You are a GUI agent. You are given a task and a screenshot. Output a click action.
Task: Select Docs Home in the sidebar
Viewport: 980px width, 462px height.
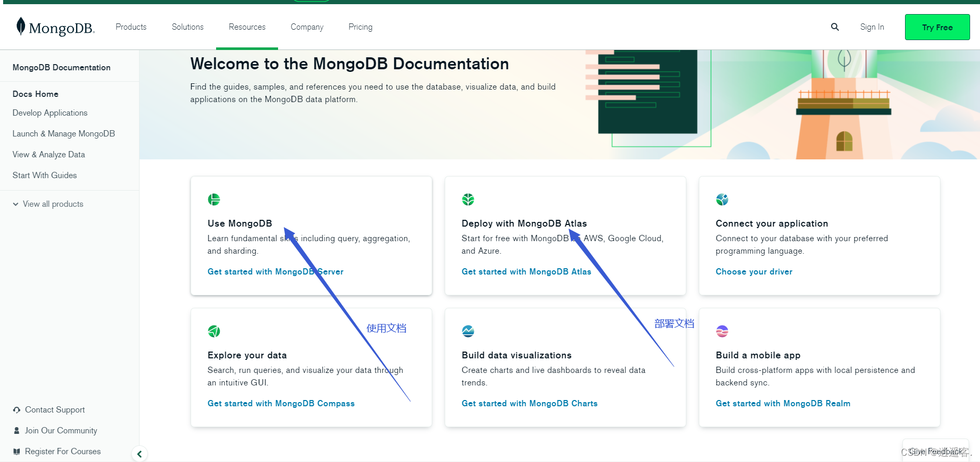[35, 94]
